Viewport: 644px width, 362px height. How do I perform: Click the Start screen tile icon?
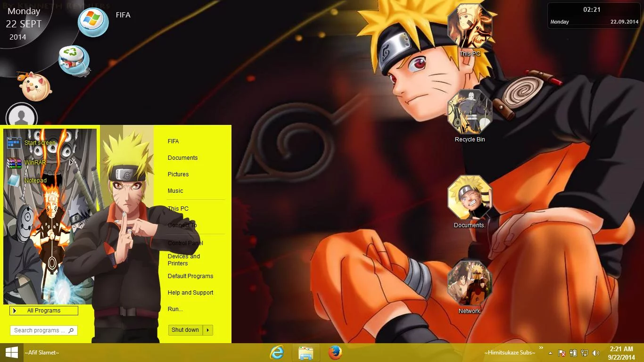[14, 142]
